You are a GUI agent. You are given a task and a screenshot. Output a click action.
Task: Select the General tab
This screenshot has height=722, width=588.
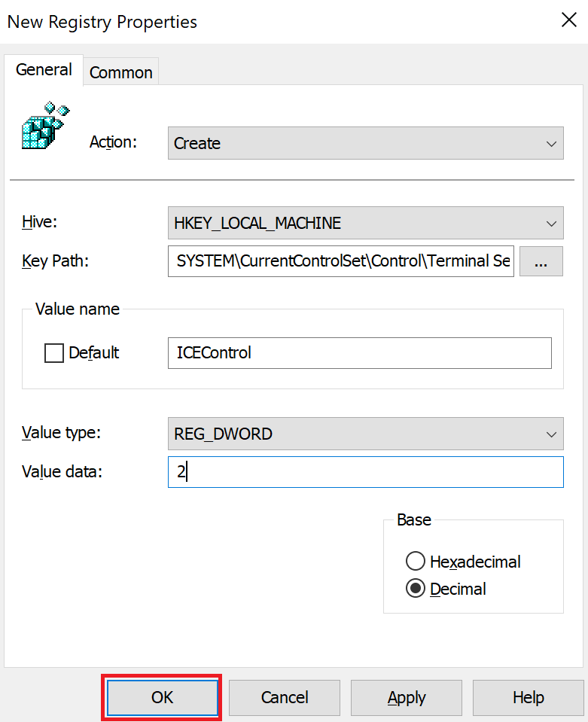pos(44,70)
